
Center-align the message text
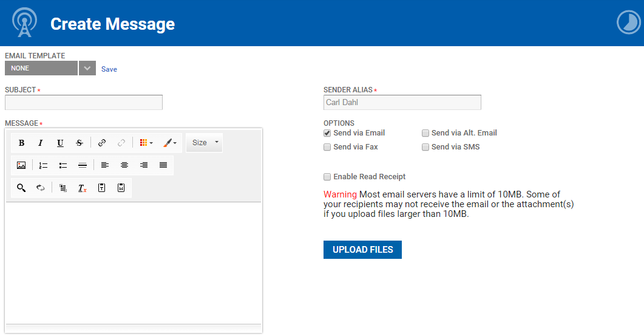click(x=124, y=165)
